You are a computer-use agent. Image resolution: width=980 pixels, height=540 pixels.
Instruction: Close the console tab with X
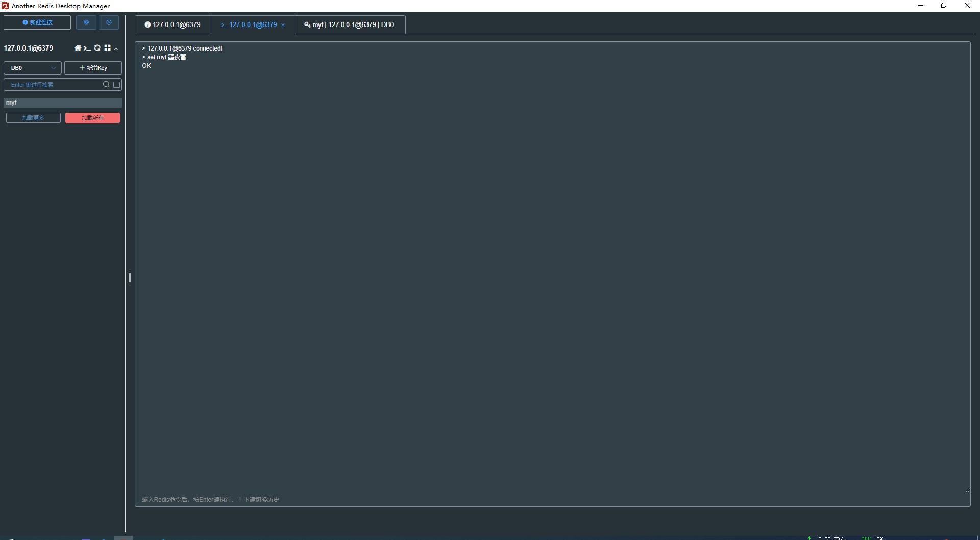(283, 25)
